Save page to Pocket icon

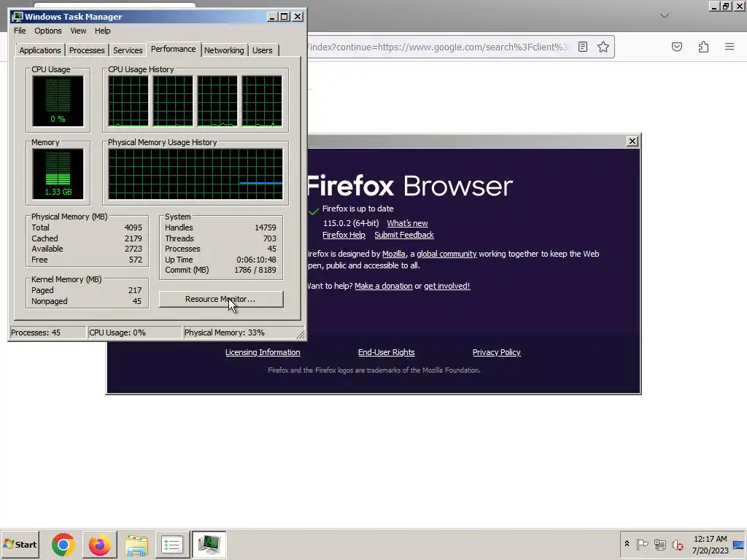click(677, 47)
